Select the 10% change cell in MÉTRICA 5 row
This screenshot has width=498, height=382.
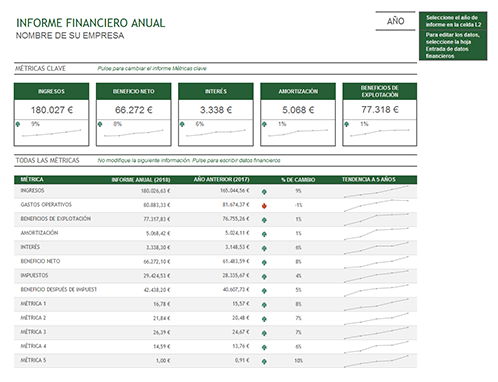(x=298, y=361)
